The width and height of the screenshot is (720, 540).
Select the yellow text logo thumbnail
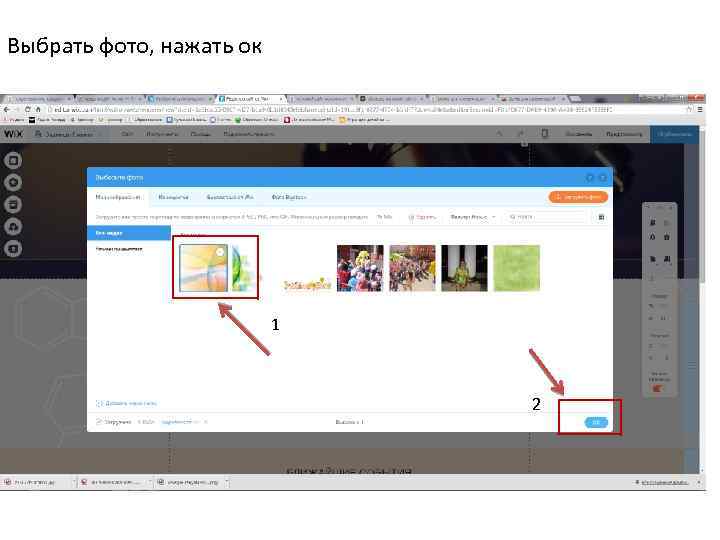[307, 284]
